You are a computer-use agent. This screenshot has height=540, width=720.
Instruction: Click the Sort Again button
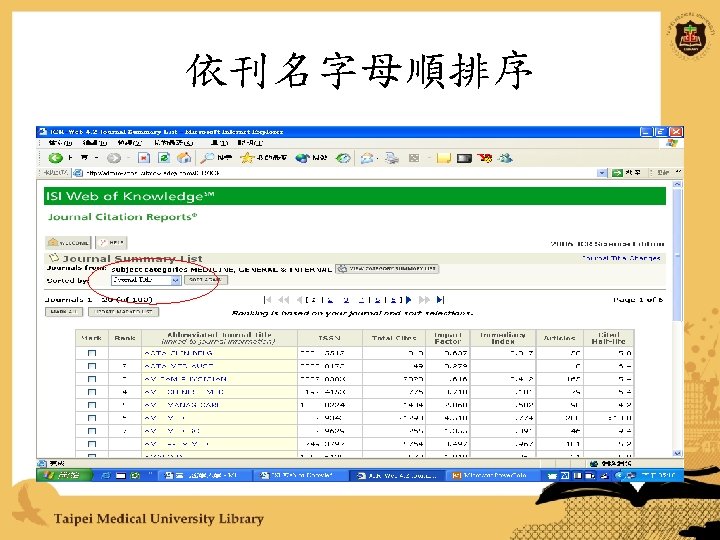pos(206,280)
